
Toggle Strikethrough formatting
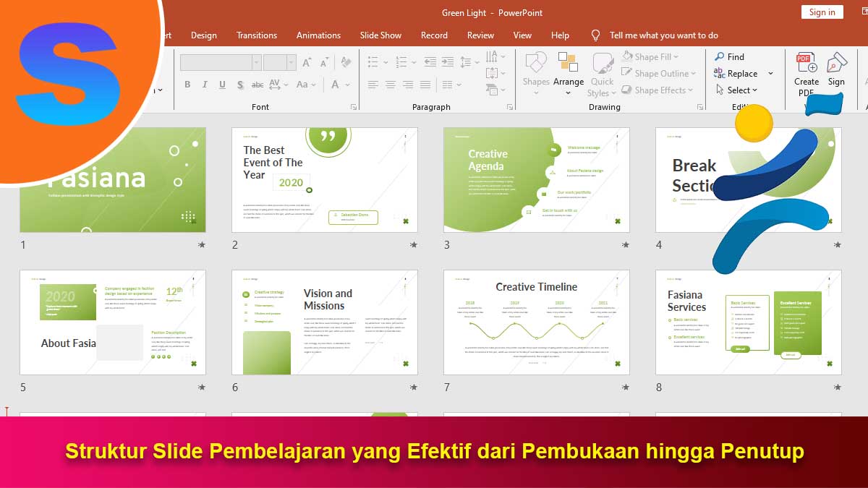pos(258,85)
